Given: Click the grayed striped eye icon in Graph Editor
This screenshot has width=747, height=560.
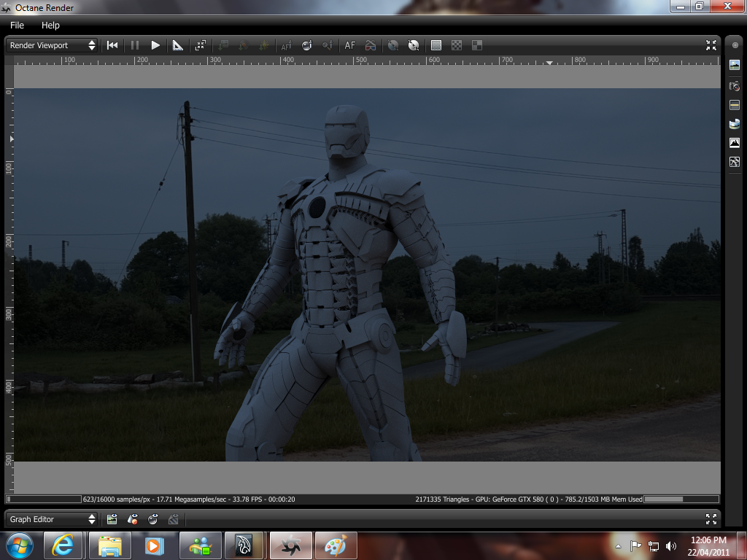Looking at the screenshot, I should tap(174, 519).
